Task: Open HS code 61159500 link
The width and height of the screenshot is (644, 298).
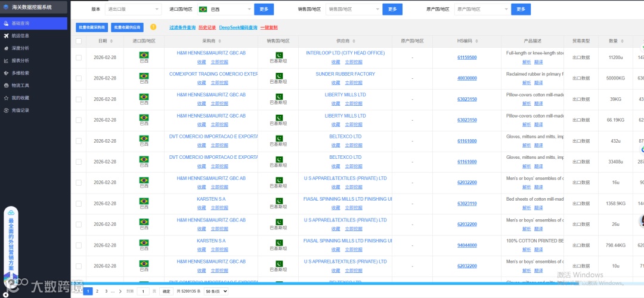Action: 467,57
